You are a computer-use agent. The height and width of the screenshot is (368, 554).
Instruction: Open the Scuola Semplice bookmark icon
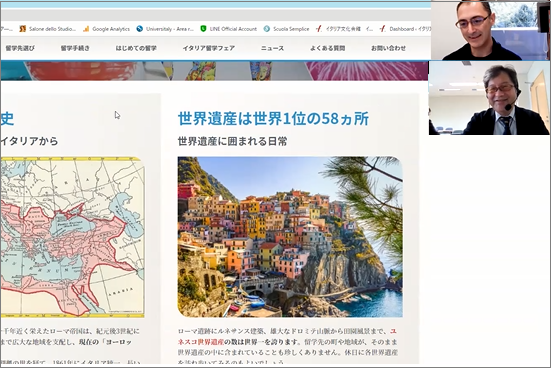[x=267, y=29]
